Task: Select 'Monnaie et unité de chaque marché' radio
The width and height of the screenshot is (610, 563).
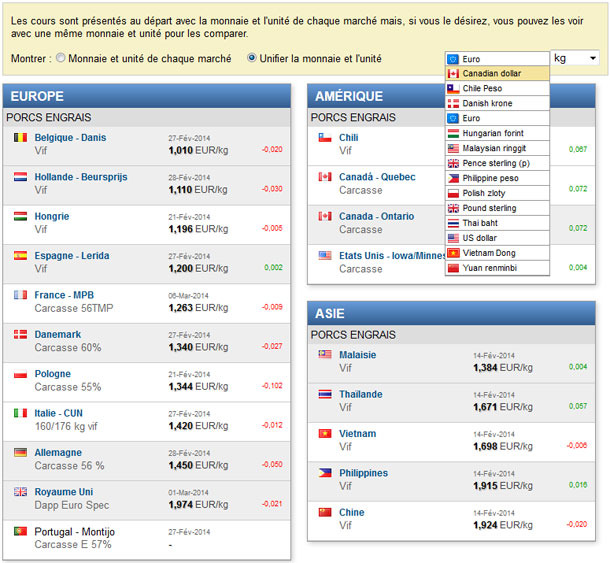Action: 61,58
